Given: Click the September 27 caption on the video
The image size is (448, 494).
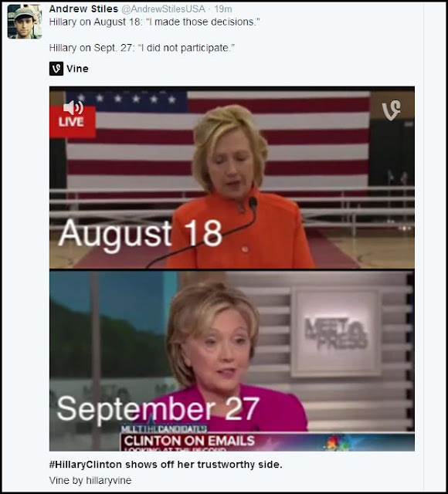Looking at the screenshot, I should (x=158, y=408).
